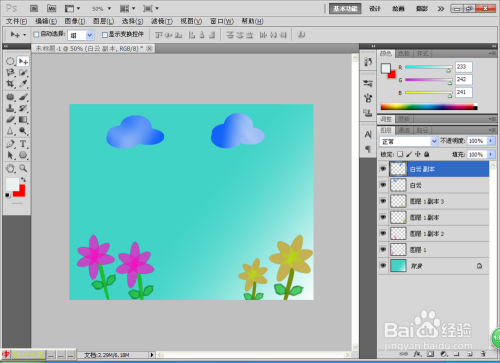
Task: Hide the 白云 layer eye icon
Action: [x=383, y=185]
